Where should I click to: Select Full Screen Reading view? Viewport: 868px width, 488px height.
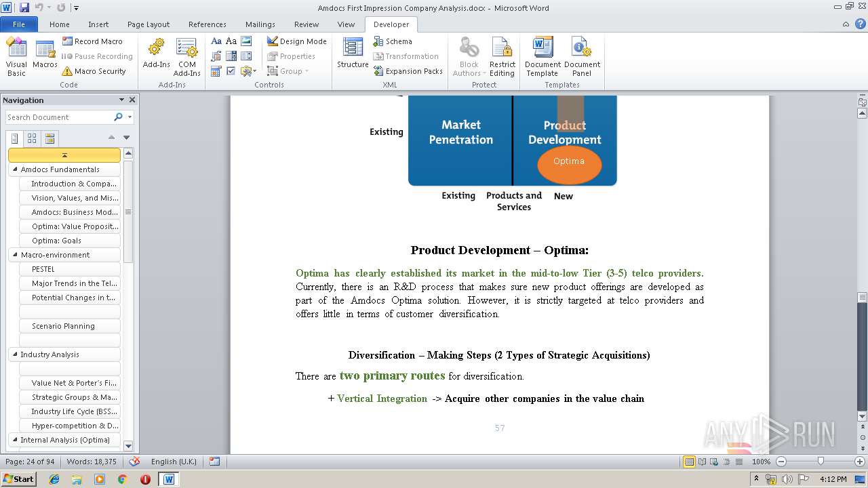pos(701,462)
